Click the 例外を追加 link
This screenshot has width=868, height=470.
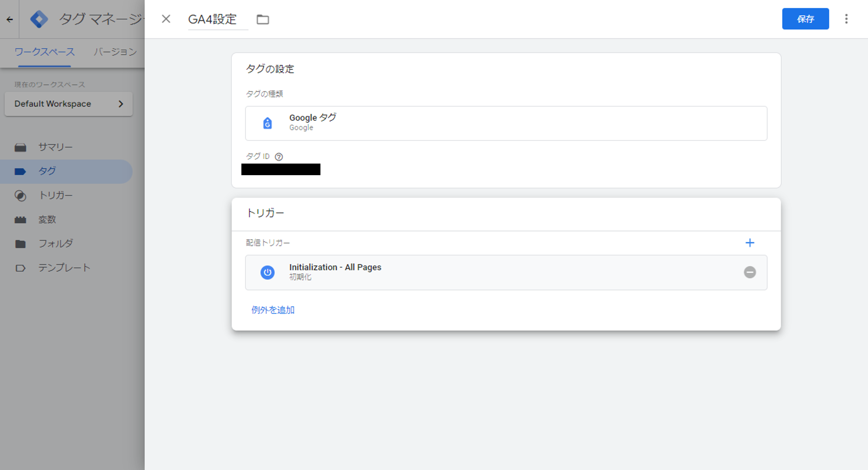273,310
